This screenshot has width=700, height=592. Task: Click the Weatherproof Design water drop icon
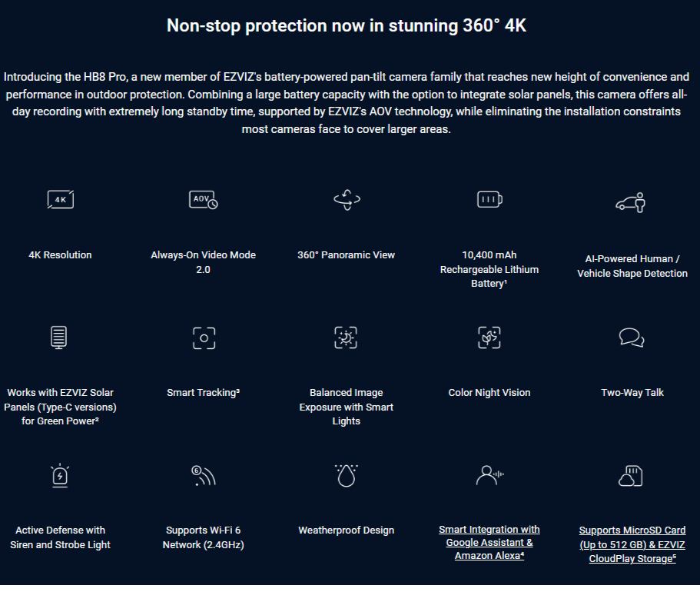coord(347,476)
